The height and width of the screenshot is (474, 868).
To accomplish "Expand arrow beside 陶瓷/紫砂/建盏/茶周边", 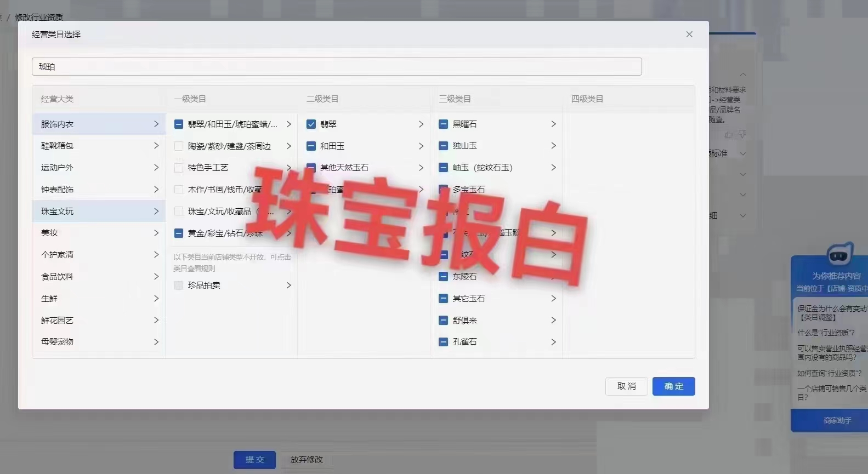I will (288, 146).
